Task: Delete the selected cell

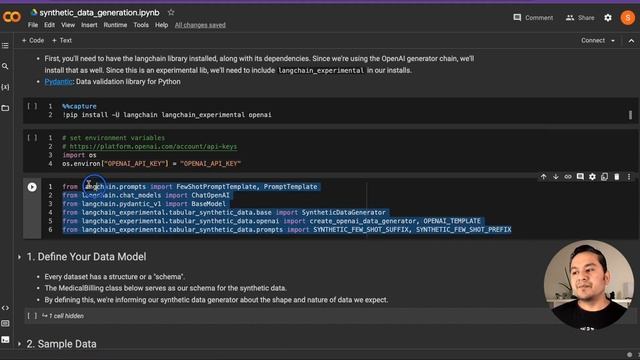Action: 617,177
